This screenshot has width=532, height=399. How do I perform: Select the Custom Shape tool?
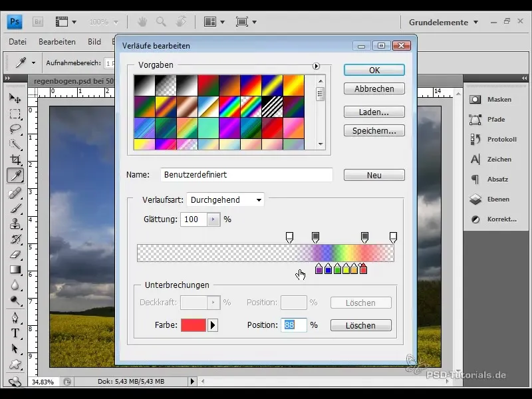point(15,364)
